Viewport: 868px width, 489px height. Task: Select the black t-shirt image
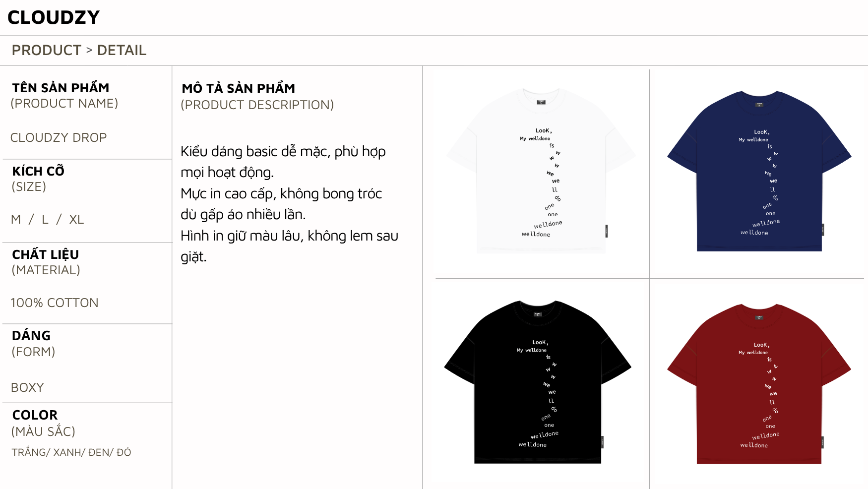click(538, 382)
